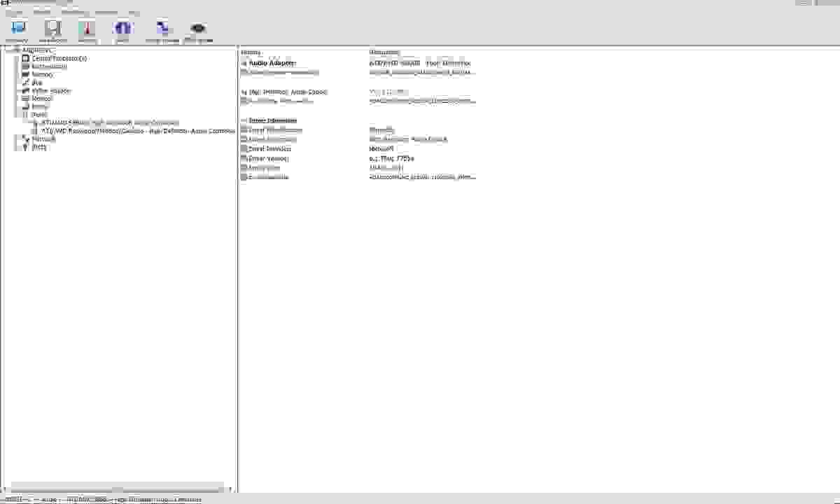Click the Summary toolbar icon
The width and height of the screenshot is (840, 504).
[x=17, y=29]
